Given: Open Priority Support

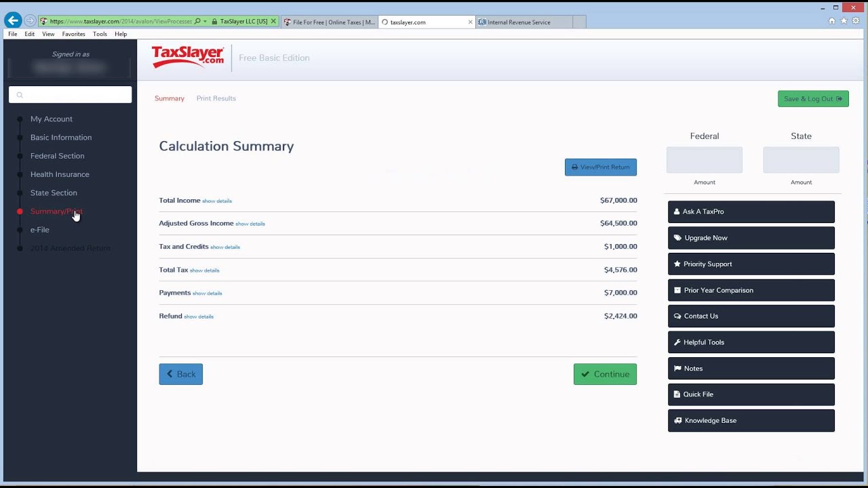Looking at the screenshot, I should 751,264.
